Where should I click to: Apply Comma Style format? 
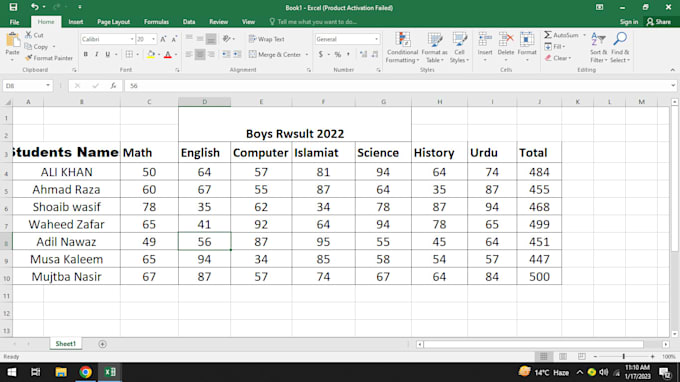pyautogui.click(x=348, y=54)
